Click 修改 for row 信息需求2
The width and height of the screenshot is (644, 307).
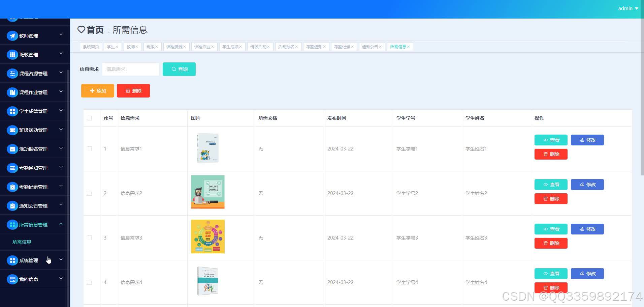point(587,185)
